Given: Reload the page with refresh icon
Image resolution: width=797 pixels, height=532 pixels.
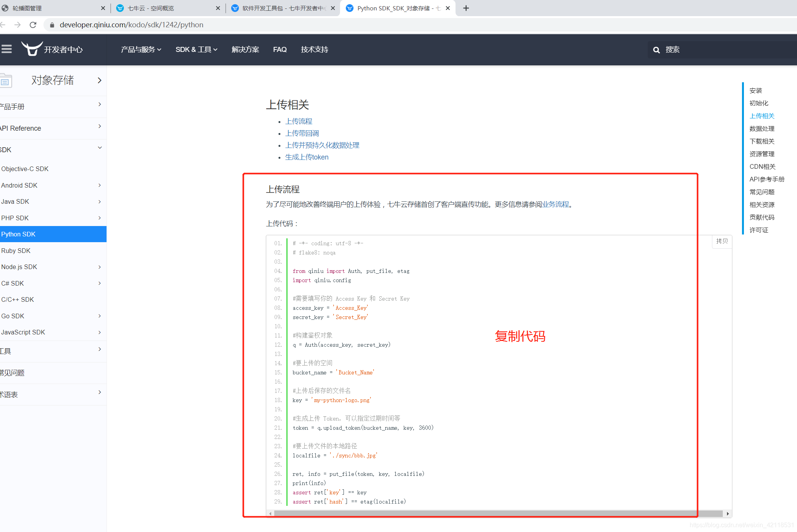Looking at the screenshot, I should (33, 25).
